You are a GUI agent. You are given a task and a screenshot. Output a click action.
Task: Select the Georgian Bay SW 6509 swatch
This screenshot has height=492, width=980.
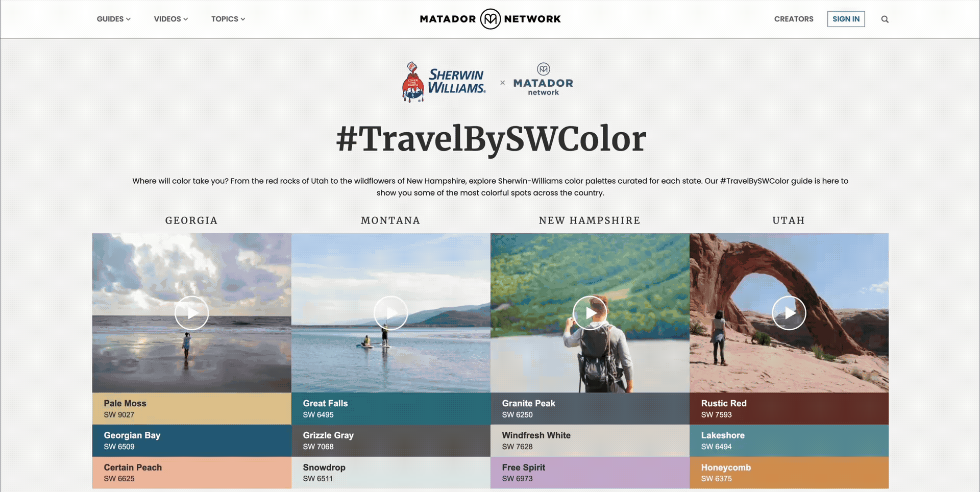pos(191,440)
